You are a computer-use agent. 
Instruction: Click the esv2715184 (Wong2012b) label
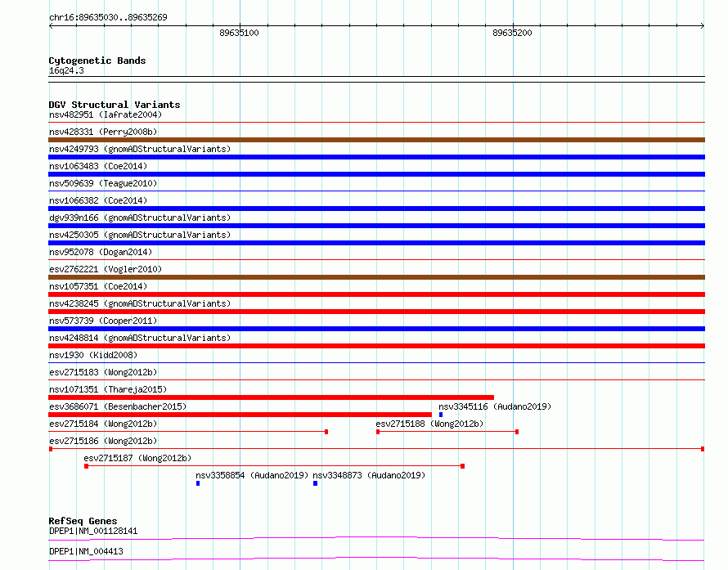coord(103,424)
